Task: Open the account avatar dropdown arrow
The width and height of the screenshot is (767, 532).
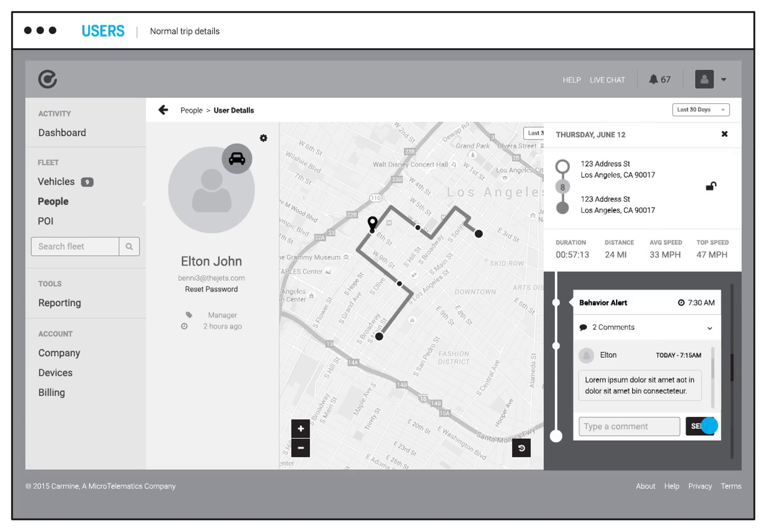Action: 723,80
